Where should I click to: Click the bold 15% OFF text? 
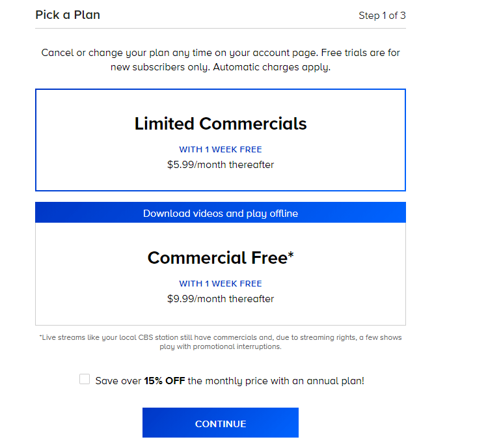coord(165,381)
